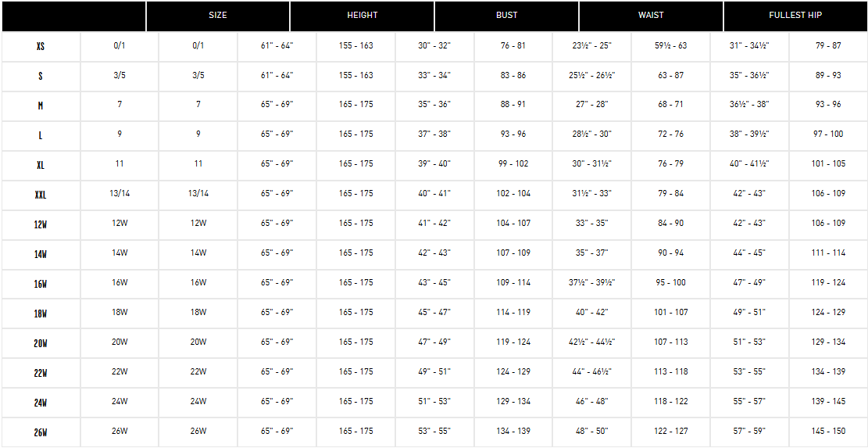868x448 pixels.
Task: Select the XXL size row label
Action: tap(41, 195)
